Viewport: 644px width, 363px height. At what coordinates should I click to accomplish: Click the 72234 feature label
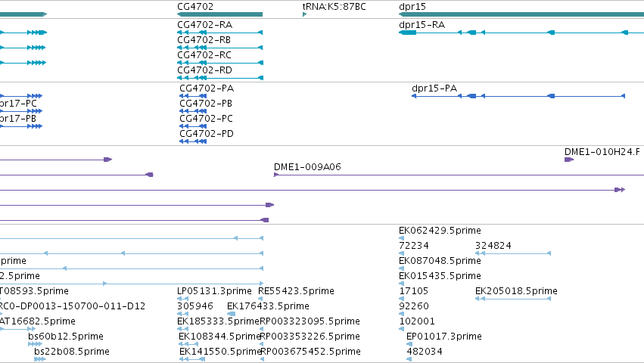pos(414,246)
